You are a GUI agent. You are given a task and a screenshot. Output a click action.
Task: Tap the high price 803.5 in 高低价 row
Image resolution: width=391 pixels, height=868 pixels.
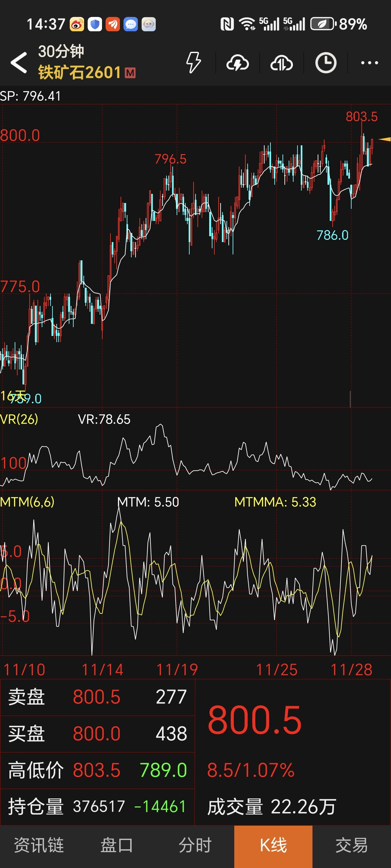click(96, 770)
